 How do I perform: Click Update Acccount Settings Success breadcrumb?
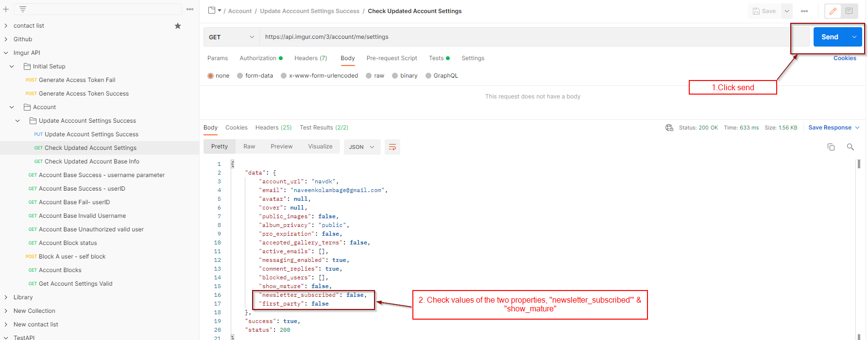[310, 11]
